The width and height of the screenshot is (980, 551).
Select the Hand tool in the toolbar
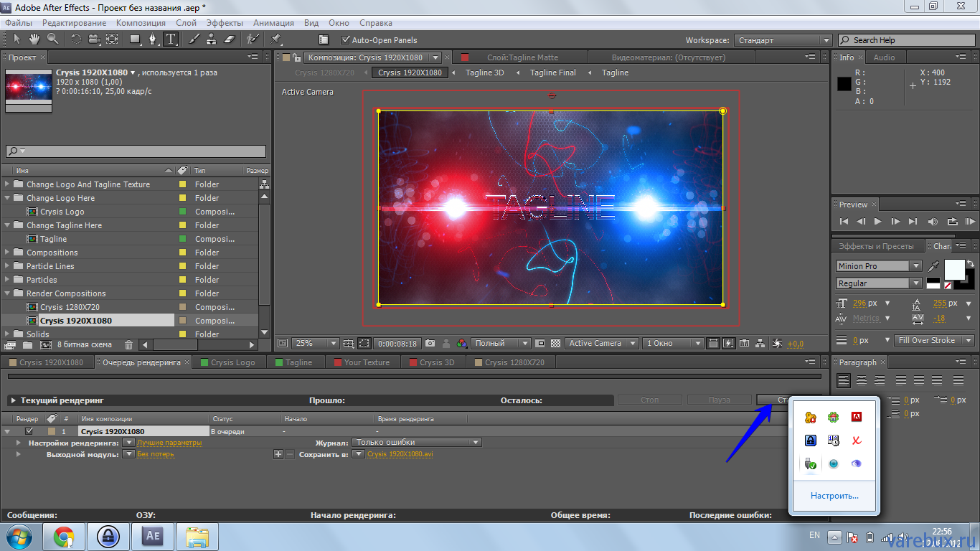33,39
